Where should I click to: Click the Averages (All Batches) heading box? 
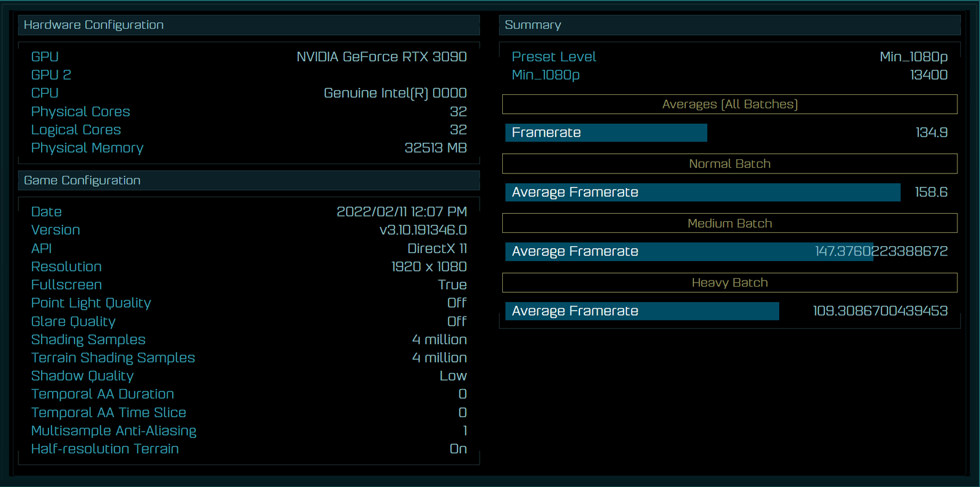[x=729, y=104]
